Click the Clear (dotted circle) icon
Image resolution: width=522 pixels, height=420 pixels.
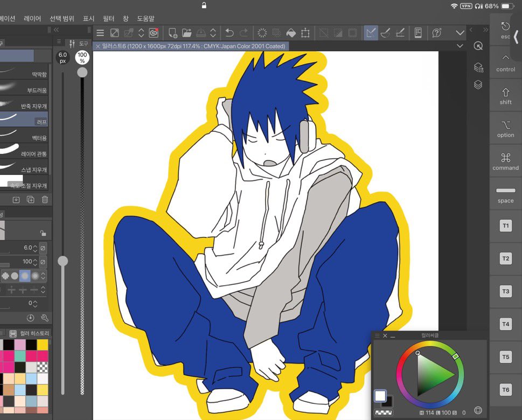pos(262,33)
